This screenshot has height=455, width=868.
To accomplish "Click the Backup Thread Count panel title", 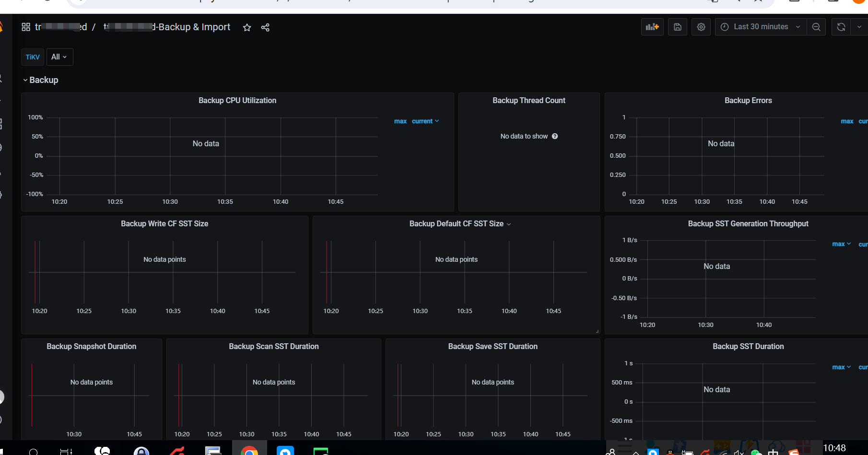I will (x=528, y=100).
